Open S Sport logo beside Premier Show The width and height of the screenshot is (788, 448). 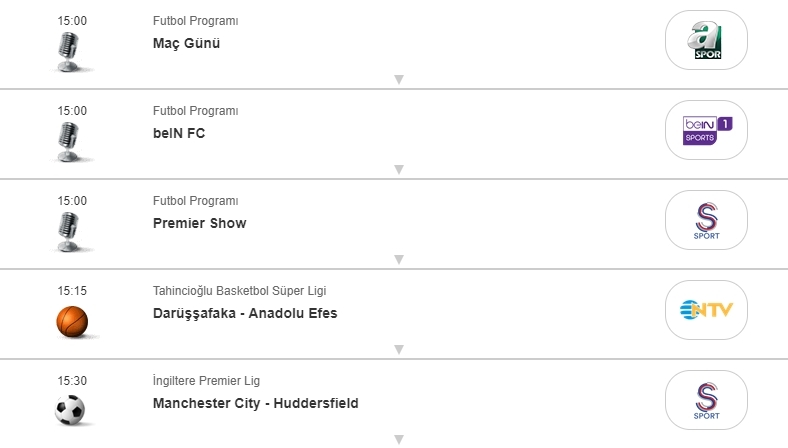[706, 220]
